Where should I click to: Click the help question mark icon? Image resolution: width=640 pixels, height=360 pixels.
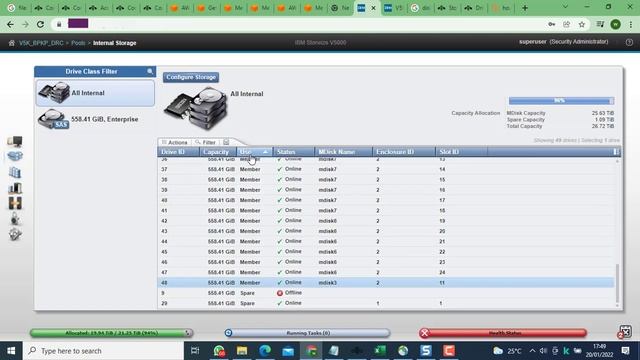point(629,42)
